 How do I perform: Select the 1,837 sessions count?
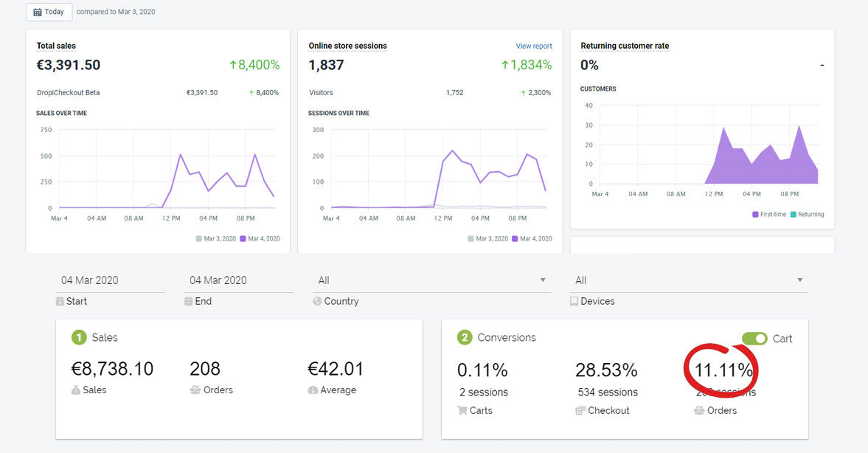pos(326,65)
